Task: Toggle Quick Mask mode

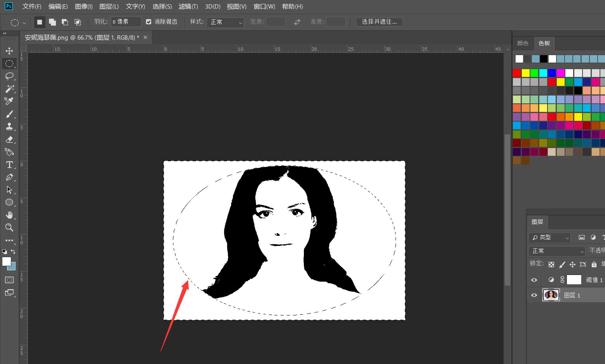Action: pyautogui.click(x=9, y=280)
